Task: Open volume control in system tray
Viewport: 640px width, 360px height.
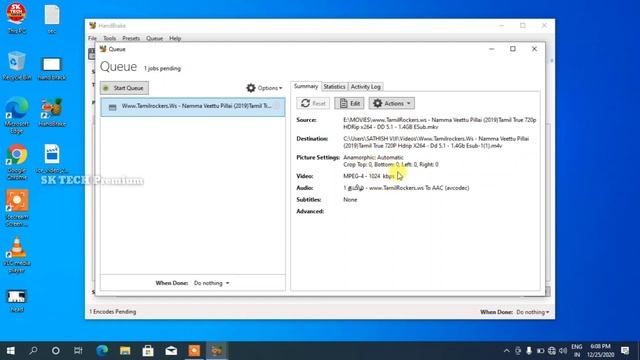Action: (x=563, y=351)
